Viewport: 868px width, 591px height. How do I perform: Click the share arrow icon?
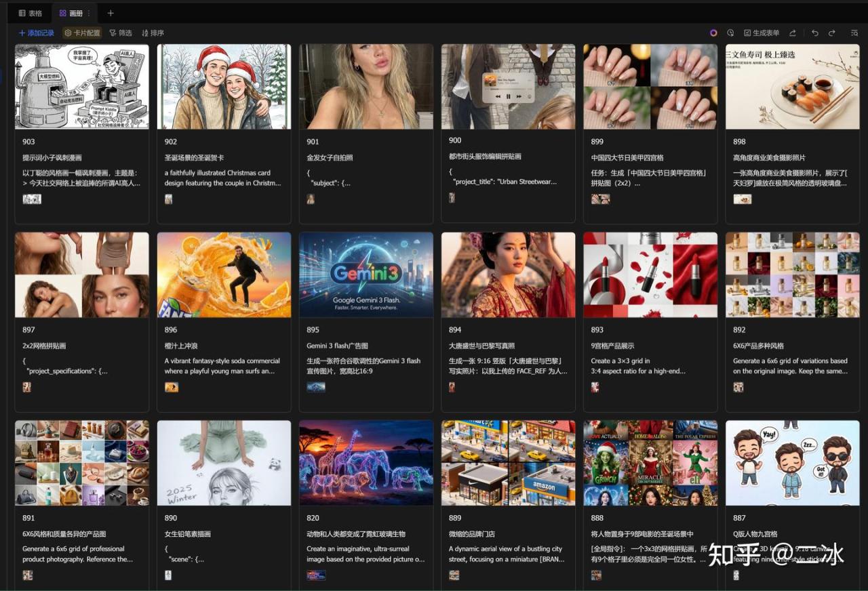pyautogui.click(x=792, y=33)
